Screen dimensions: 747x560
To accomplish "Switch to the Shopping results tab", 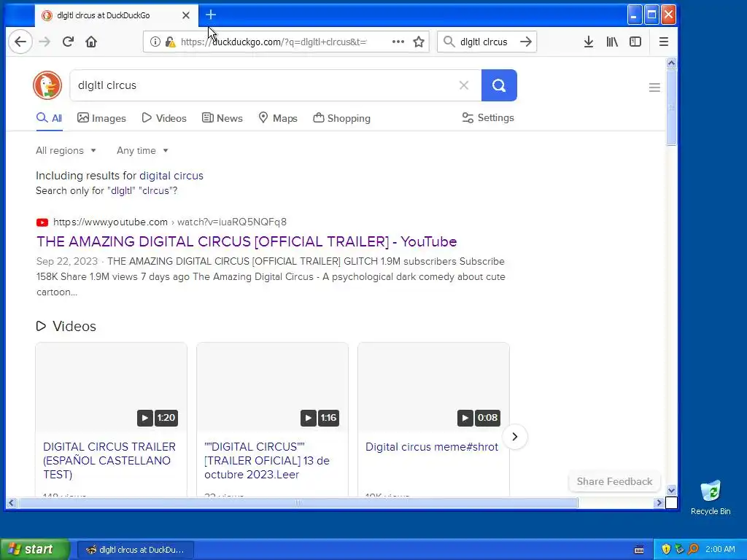I will pyautogui.click(x=341, y=118).
